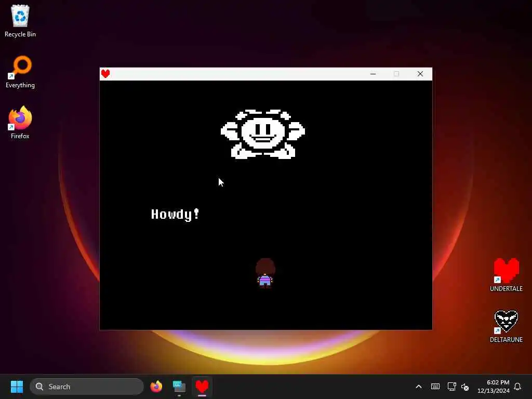
Task: Select the Everything search desktop shortcut
Action: click(20, 72)
